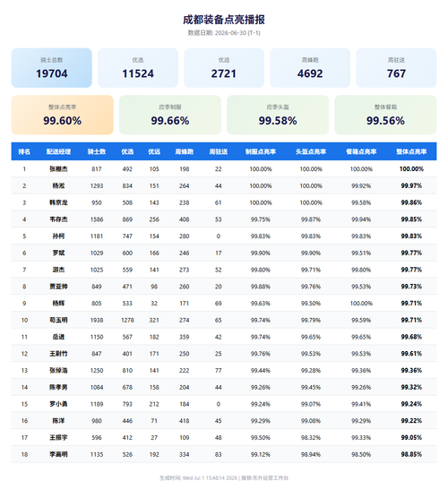The height and width of the screenshot is (498, 448).
Task: Select overall rate 99.05% cell
Action: click(x=411, y=438)
